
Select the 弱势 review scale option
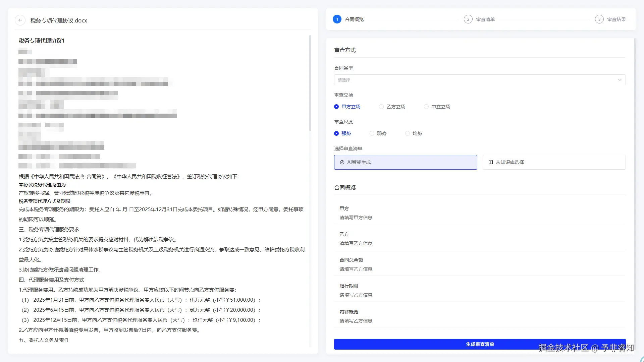click(x=372, y=133)
